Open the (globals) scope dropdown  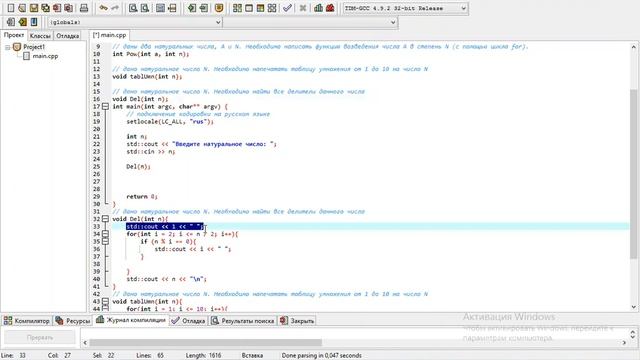(135, 22)
